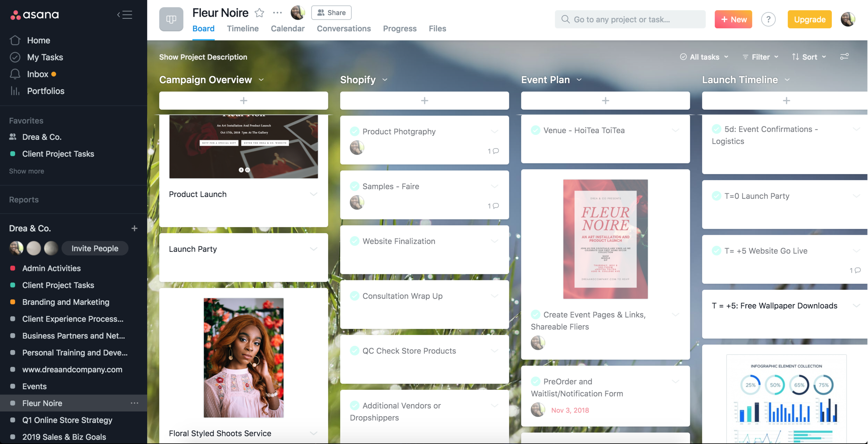Open the Share dialog
Image resolution: width=868 pixels, height=444 pixels.
click(331, 12)
